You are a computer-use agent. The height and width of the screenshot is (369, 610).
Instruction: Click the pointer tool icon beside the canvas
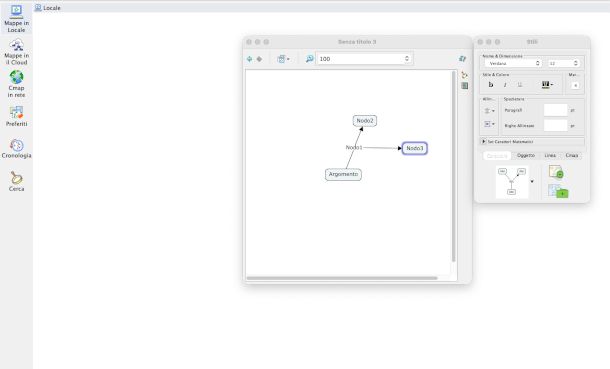[x=464, y=75]
